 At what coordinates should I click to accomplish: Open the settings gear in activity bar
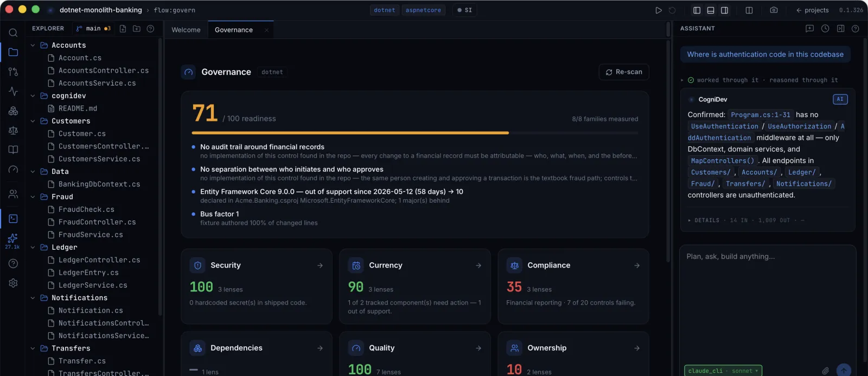(x=13, y=283)
